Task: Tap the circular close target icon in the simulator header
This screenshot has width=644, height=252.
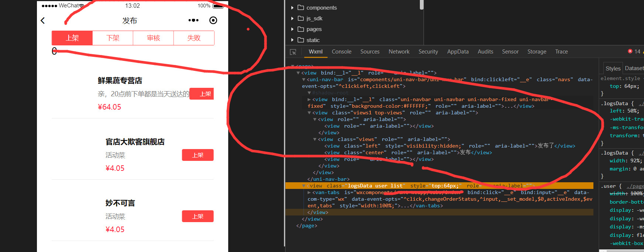Action: 213,20
